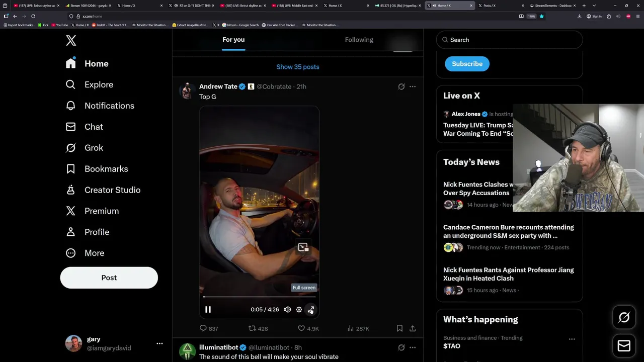Click the Subscribe button

pyautogui.click(x=467, y=64)
